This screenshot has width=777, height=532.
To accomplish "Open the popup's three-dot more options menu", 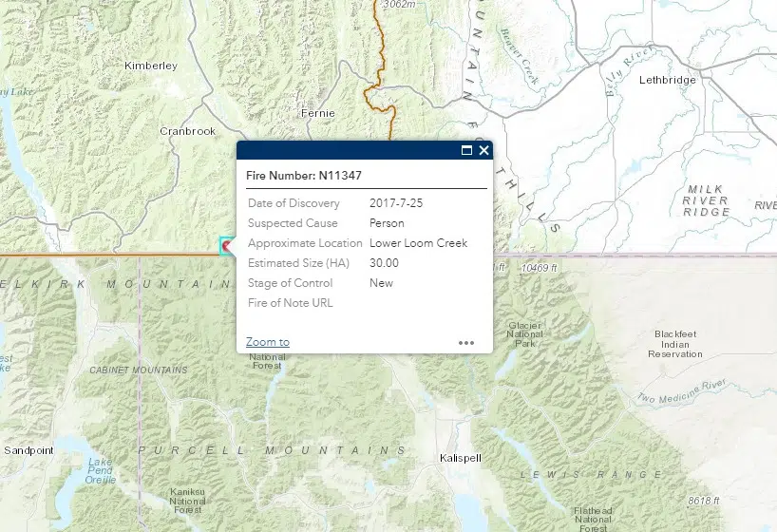I will 465,342.
